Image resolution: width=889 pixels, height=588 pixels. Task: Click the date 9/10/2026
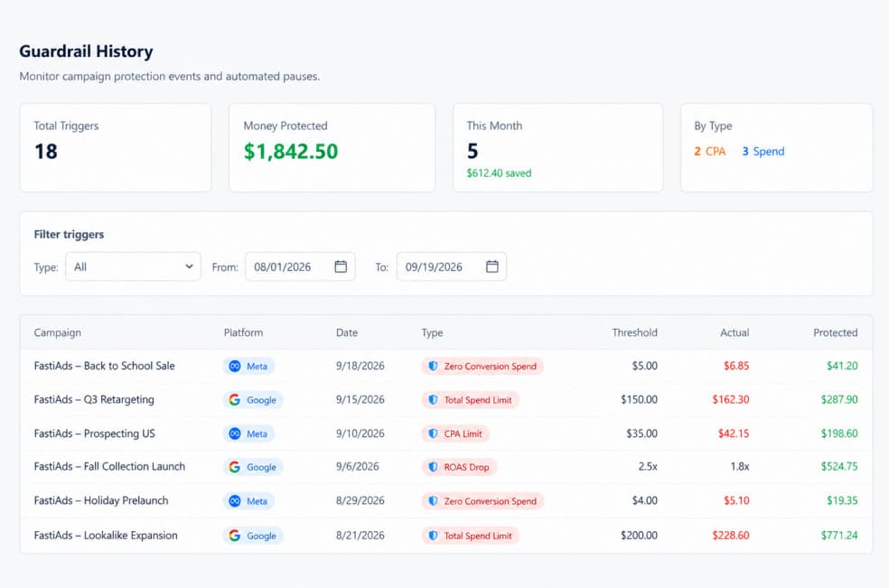point(360,434)
